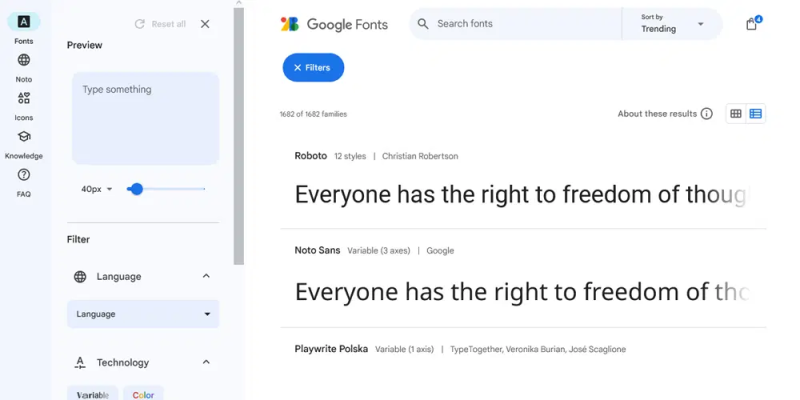Toggle the Color technology filter chip
The height and width of the screenshot is (400, 800).
click(143, 394)
